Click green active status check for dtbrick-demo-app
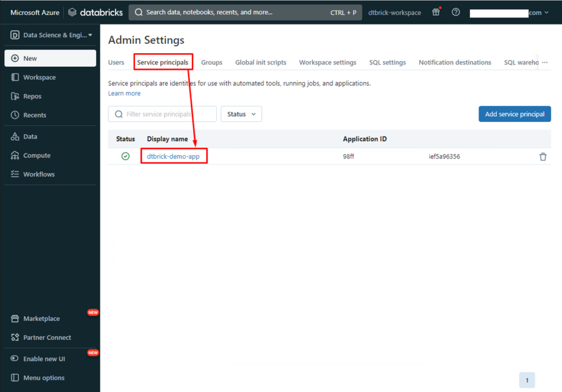 126,156
